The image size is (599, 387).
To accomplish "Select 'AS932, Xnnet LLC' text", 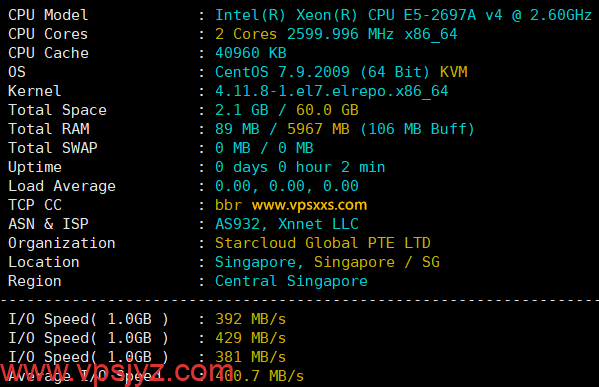I will [x=287, y=224].
